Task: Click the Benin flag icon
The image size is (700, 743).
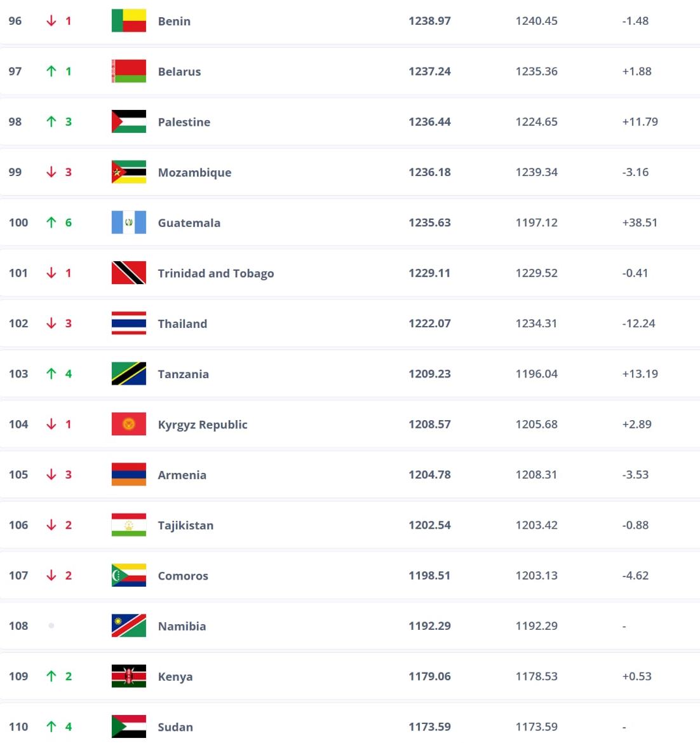Action: pyautogui.click(x=129, y=21)
